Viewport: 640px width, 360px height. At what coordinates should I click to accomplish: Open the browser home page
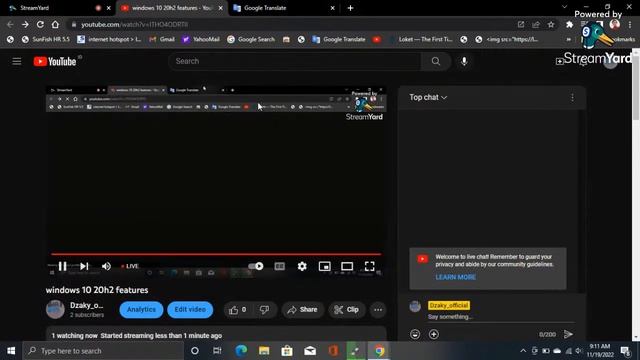[x=55, y=24]
